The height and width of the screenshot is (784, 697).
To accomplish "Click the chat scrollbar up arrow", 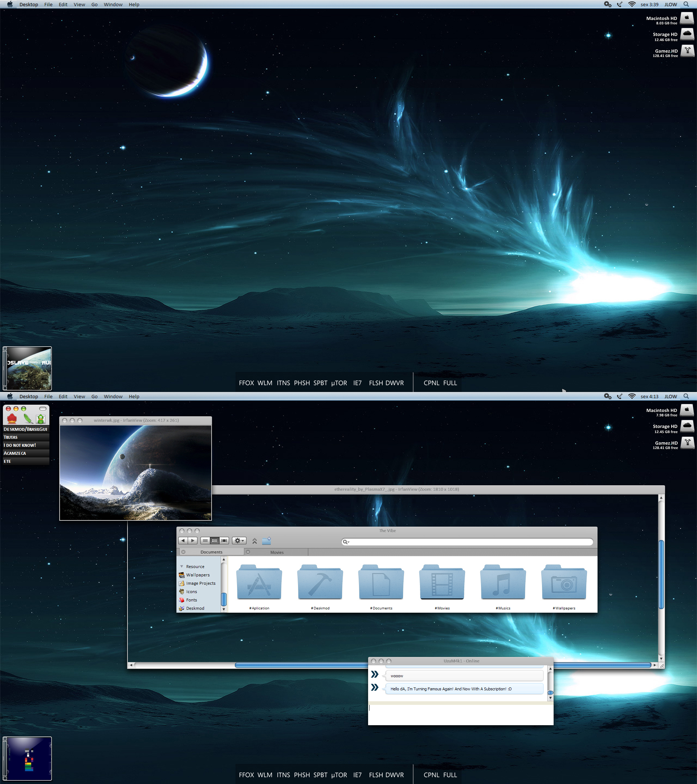I will pos(550,669).
